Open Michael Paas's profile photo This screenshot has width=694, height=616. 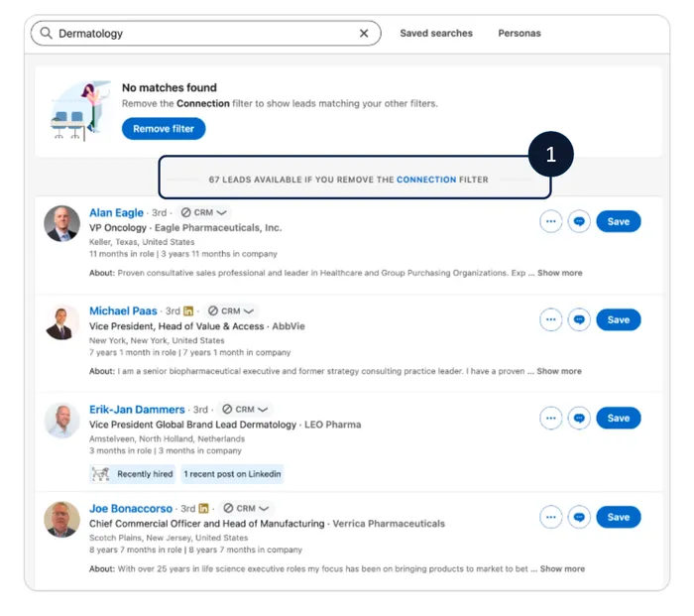(61, 322)
